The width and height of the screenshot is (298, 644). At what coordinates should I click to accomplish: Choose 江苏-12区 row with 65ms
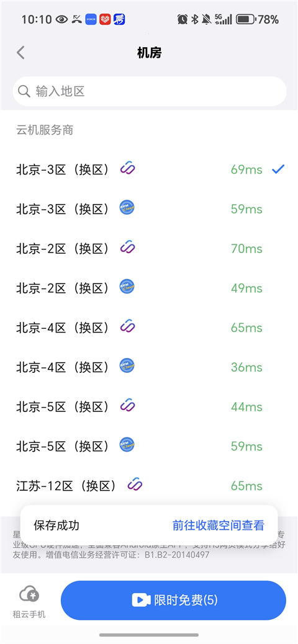click(149, 485)
